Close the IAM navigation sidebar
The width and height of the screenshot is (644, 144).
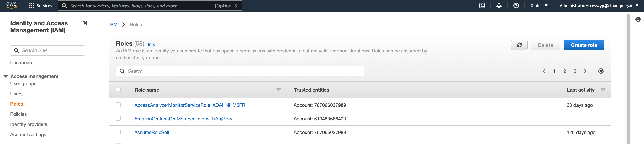85,23
